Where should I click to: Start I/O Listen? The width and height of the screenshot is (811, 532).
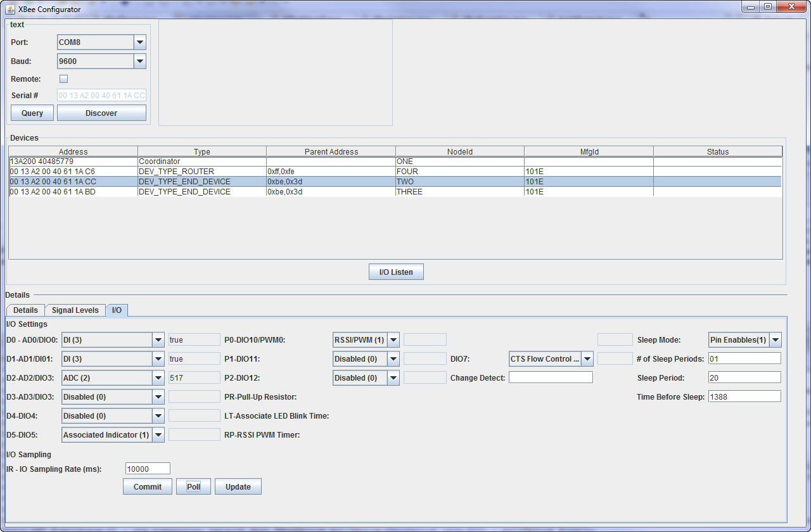[x=396, y=272]
